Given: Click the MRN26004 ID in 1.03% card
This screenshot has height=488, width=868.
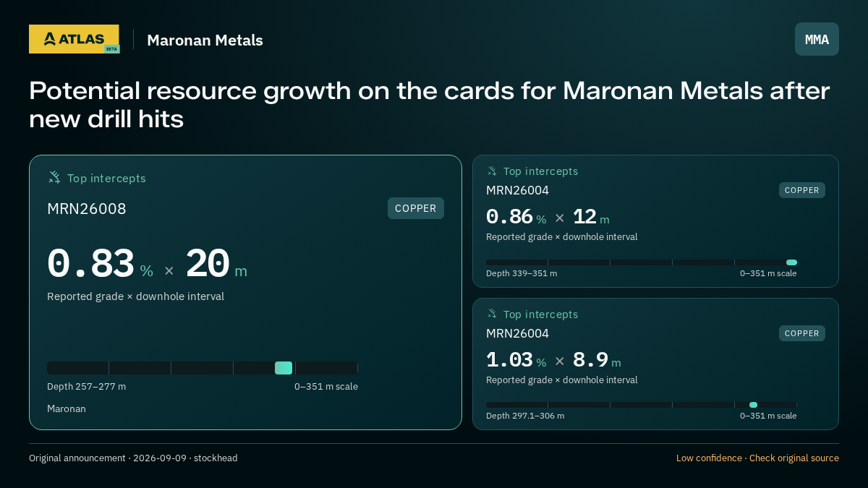Looking at the screenshot, I should point(517,333).
